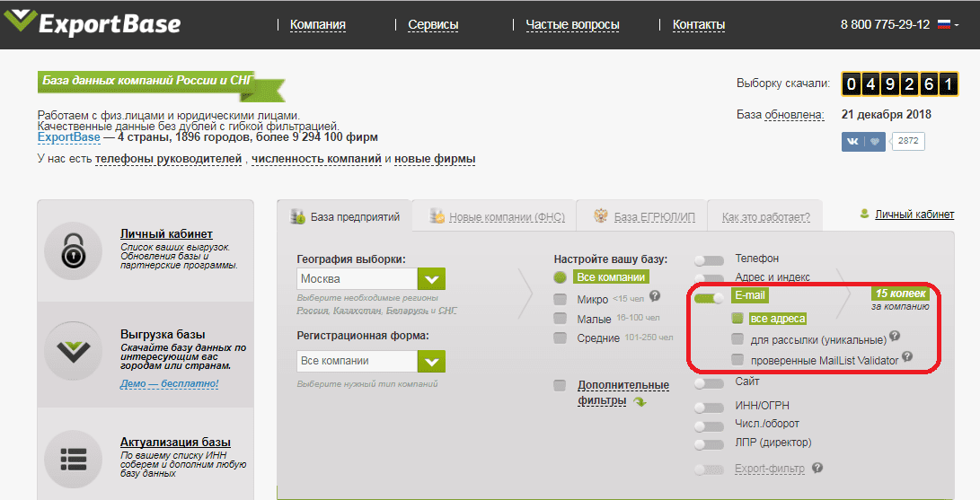Open Личный кабинет link at top right
This screenshot has width=980, height=500.
(x=914, y=215)
